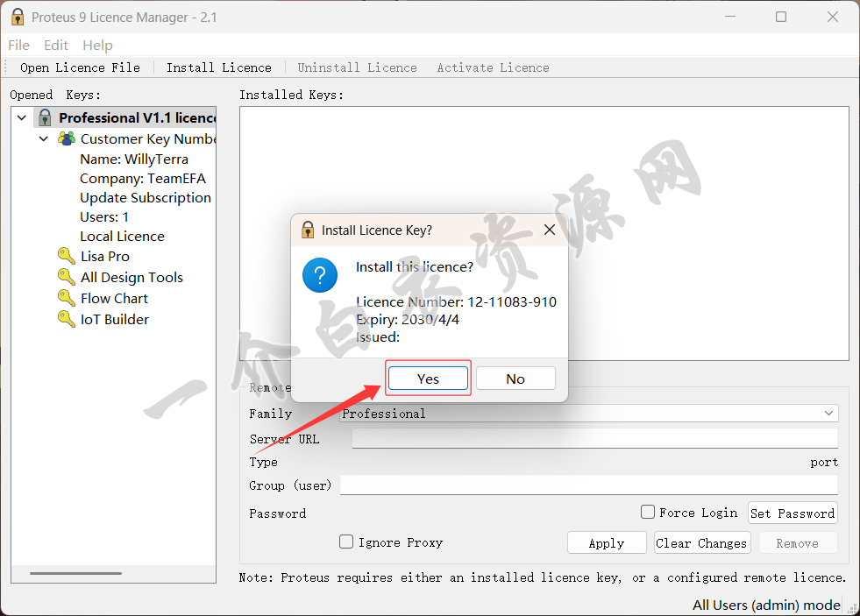Click the Remove button
Image resolution: width=860 pixels, height=616 pixels.
(798, 542)
